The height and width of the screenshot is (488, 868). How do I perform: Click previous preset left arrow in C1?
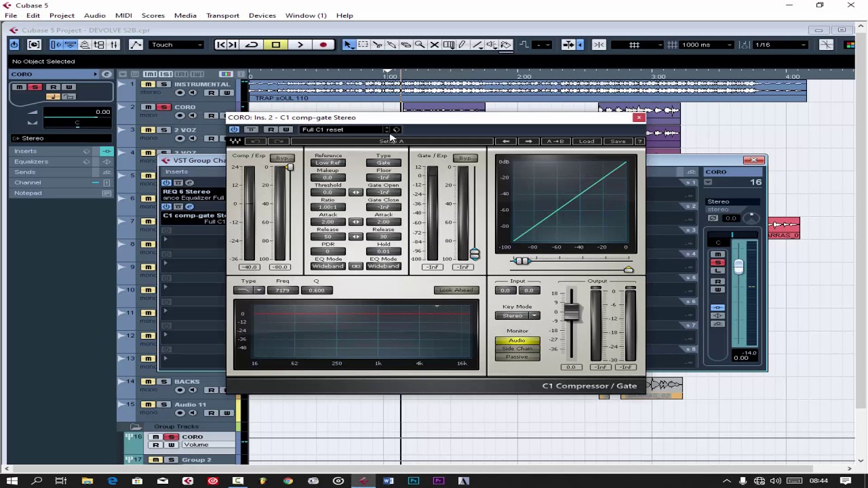pos(505,141)
